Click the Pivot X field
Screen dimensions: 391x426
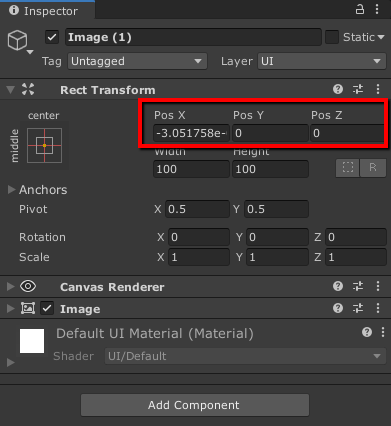point(197,209)
